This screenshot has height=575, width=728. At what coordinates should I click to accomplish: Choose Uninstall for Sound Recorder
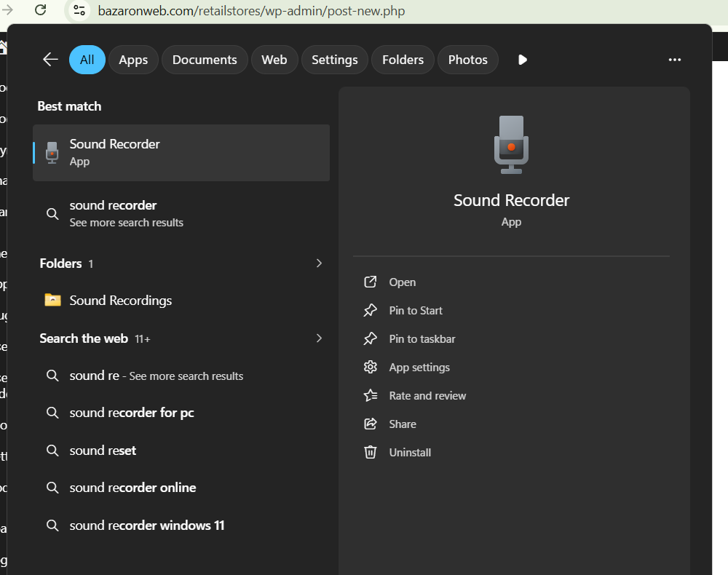coord(409,452)
